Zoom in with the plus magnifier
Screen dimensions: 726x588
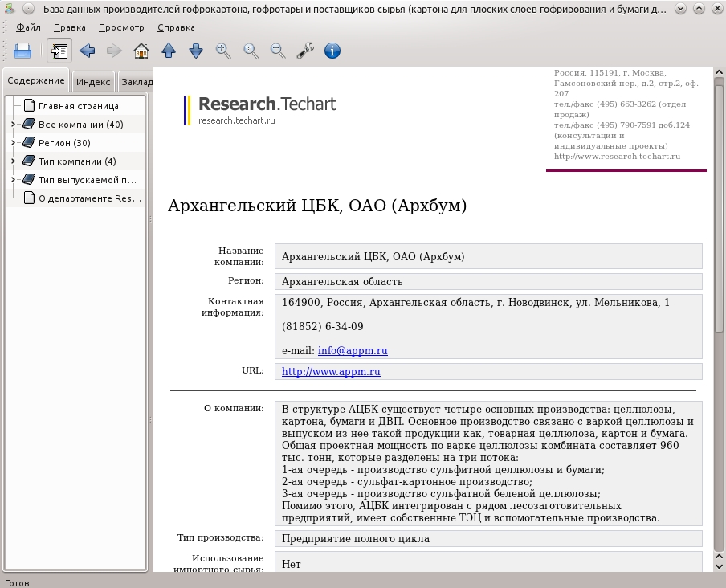pyautogui.click(x=223, y=51)
